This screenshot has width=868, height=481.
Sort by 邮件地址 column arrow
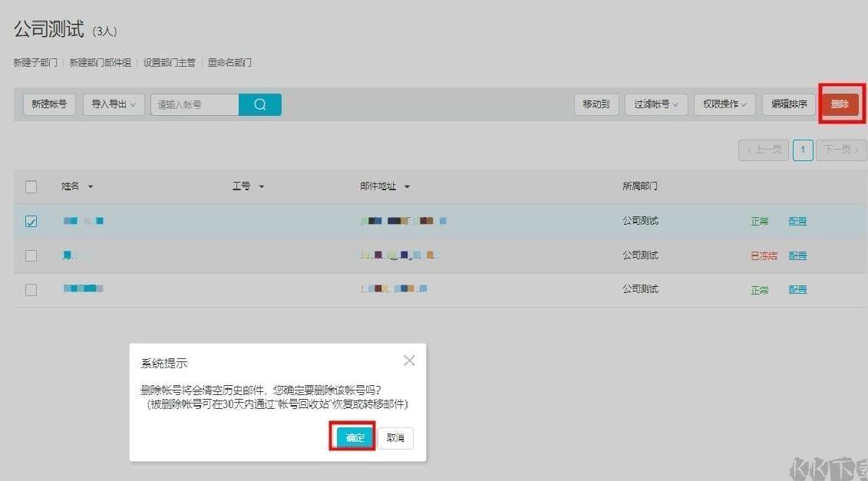(x=407, y=186)
